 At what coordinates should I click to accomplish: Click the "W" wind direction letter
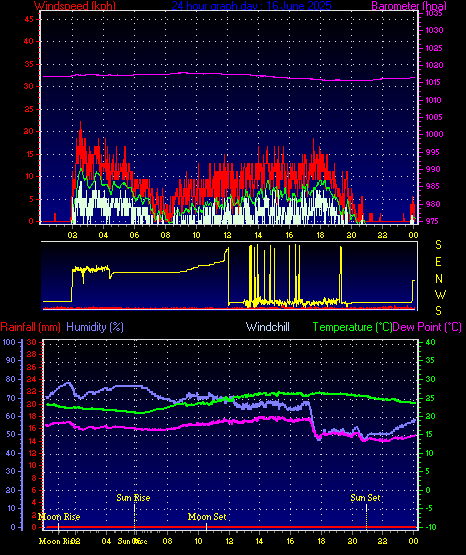[x=440, y=295]
